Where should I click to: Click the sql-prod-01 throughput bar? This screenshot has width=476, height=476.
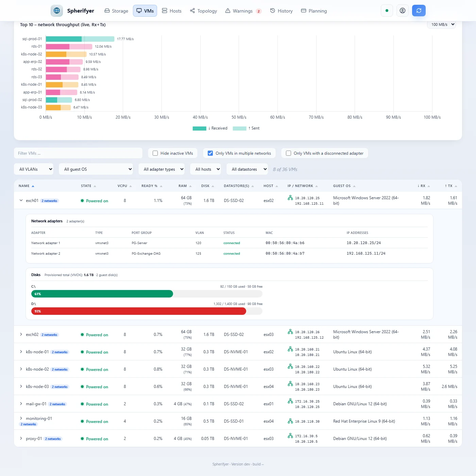80,39
